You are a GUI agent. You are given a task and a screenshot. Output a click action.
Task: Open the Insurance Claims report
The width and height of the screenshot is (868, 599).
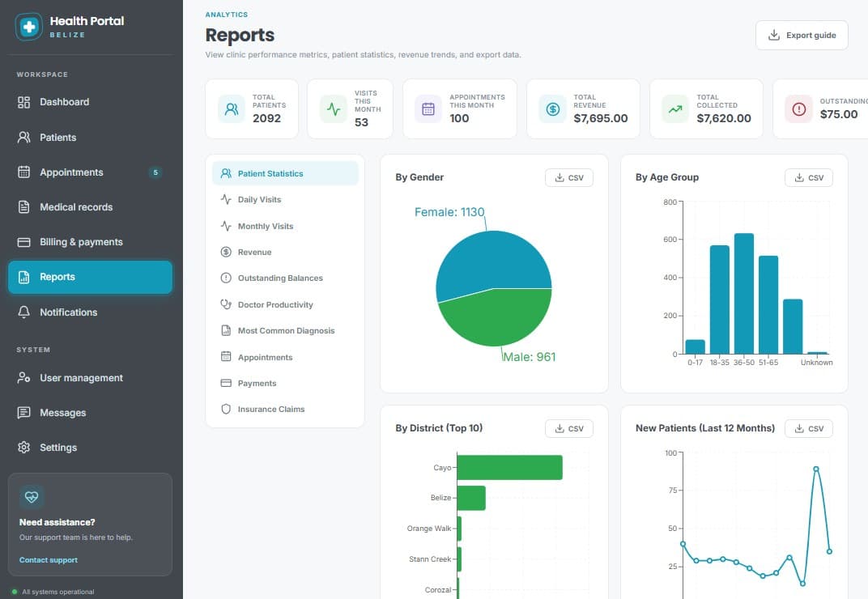(285, 409)
